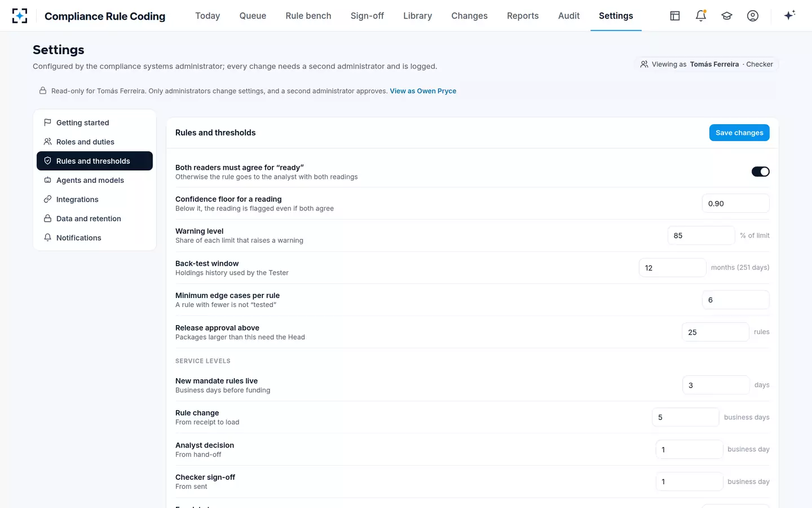The width and height of the screenshot is (812, 508).
Task: Click the link icon beside Integrations
Action: click(x=48, y=199)
